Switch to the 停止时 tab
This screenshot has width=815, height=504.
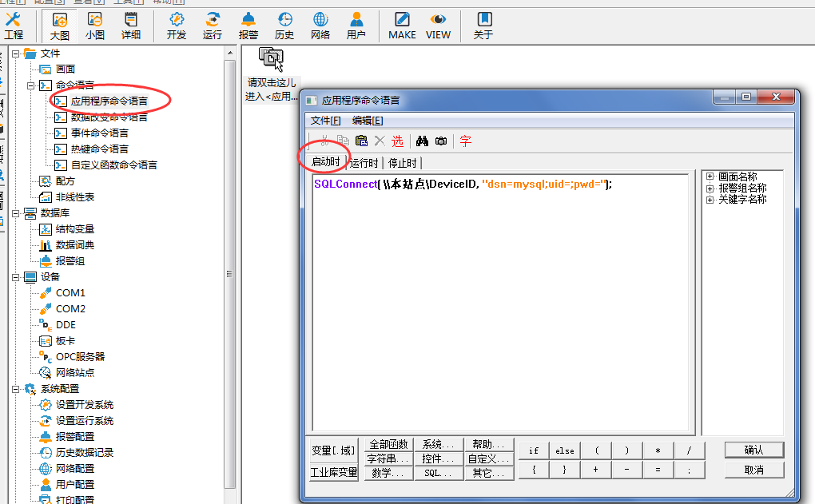click(402, 163)
